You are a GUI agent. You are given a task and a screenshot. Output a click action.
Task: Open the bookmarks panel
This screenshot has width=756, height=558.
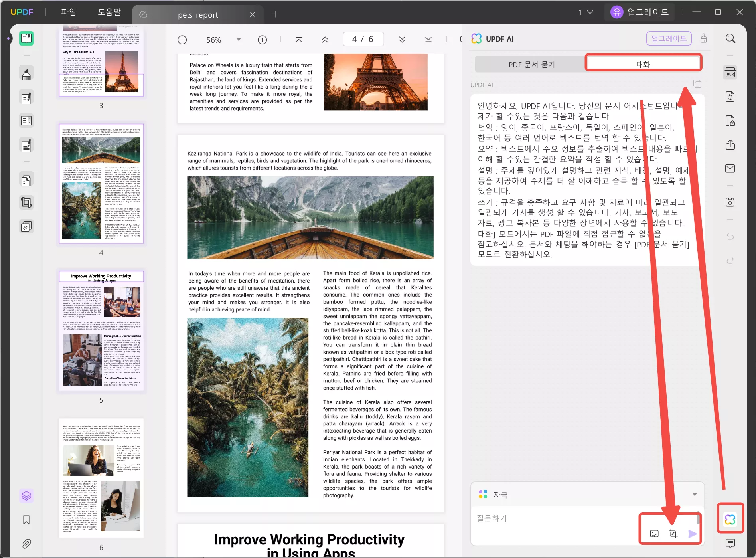(x=26, y=520)
